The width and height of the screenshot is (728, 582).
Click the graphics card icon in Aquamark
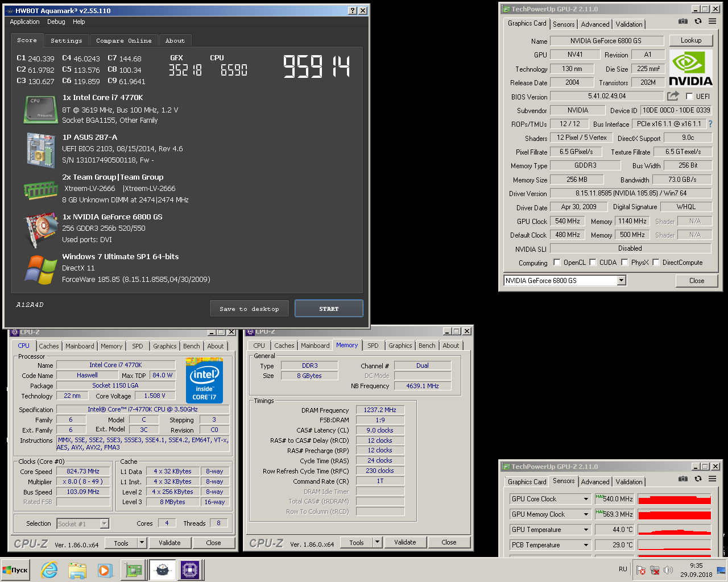click(x=40, y=230)
